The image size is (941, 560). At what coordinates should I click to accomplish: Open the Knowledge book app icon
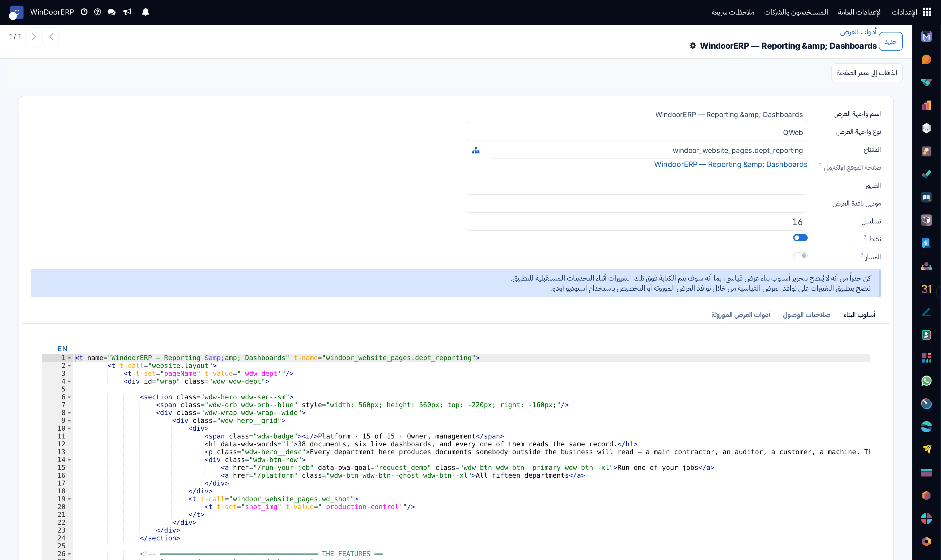click(x=926, y=197)
